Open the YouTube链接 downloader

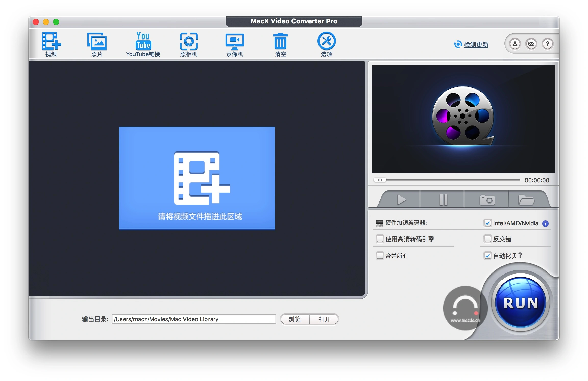coord(143,41)
